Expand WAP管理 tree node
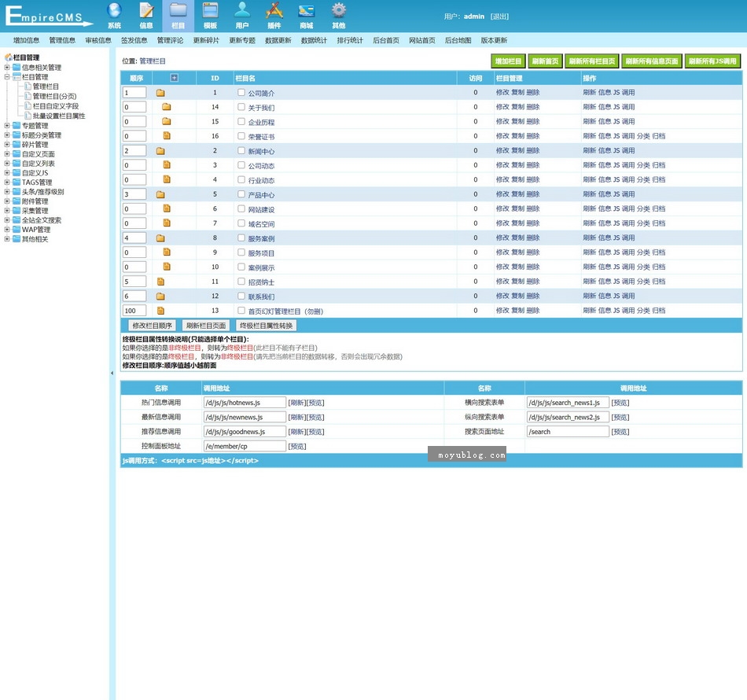Screen dimensions: 747x700 click(x=7, y=229)
